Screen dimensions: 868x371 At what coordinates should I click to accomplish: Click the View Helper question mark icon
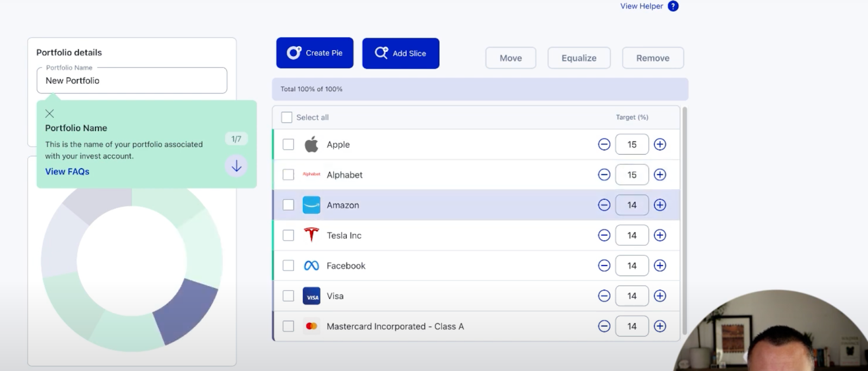pos(673,6)
